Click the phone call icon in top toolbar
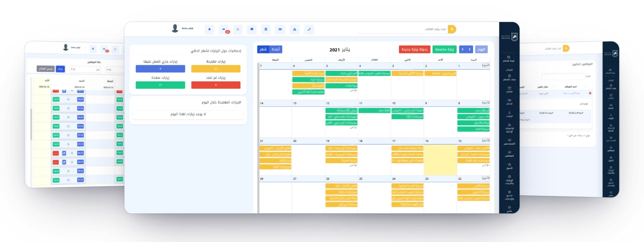This screenshot has width=644, height=242. (x=309, y=29)
